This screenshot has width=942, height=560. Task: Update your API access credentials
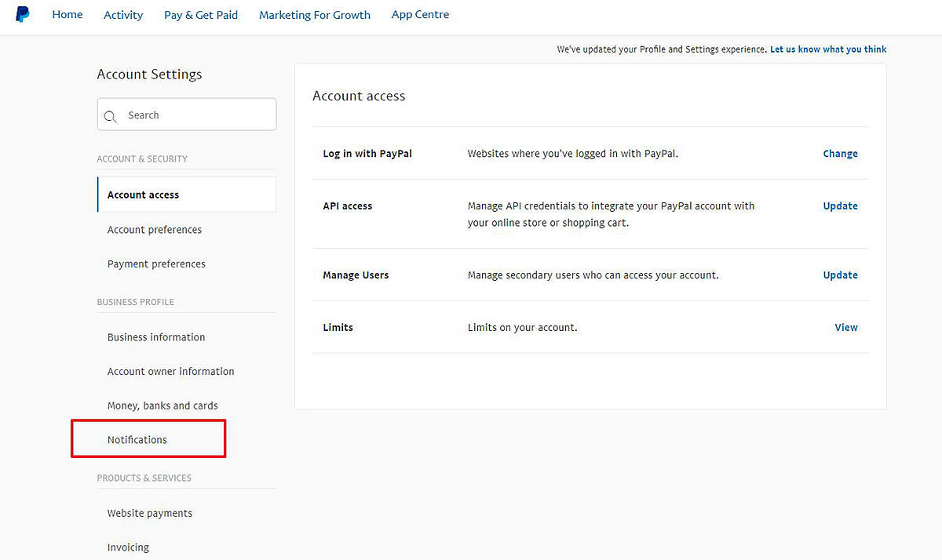(x=840, y=205)
